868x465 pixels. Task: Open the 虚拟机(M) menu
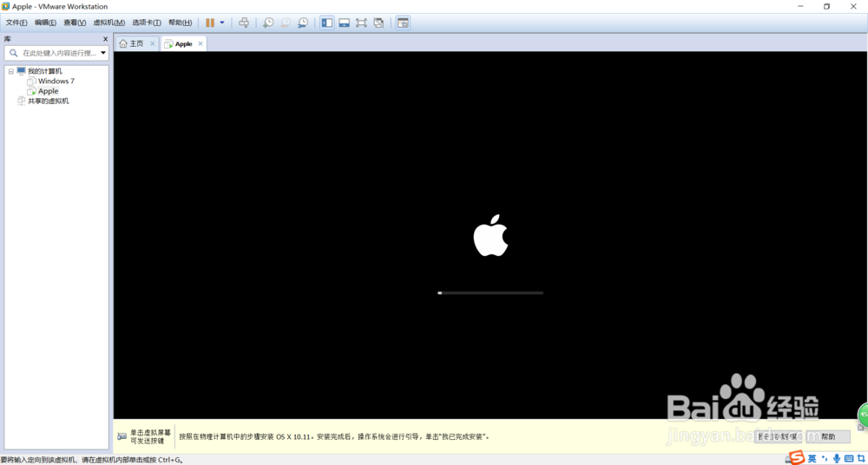[x=109, y=23]
